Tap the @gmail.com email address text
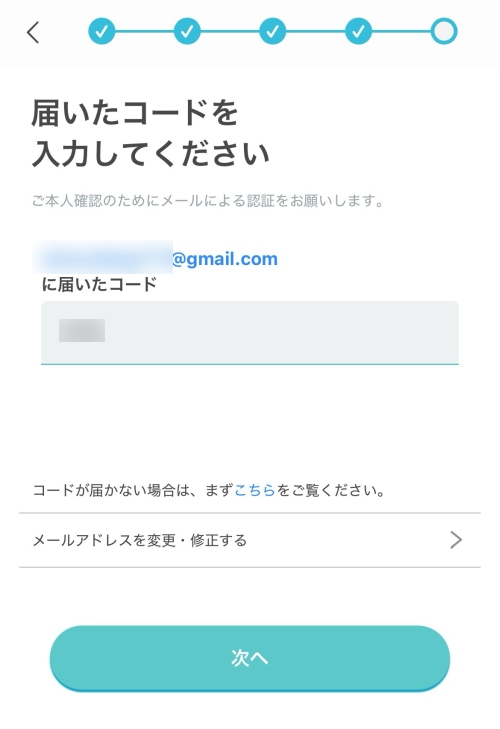The width and height of the screenshot is (500, 729). [x=225, y=258]
